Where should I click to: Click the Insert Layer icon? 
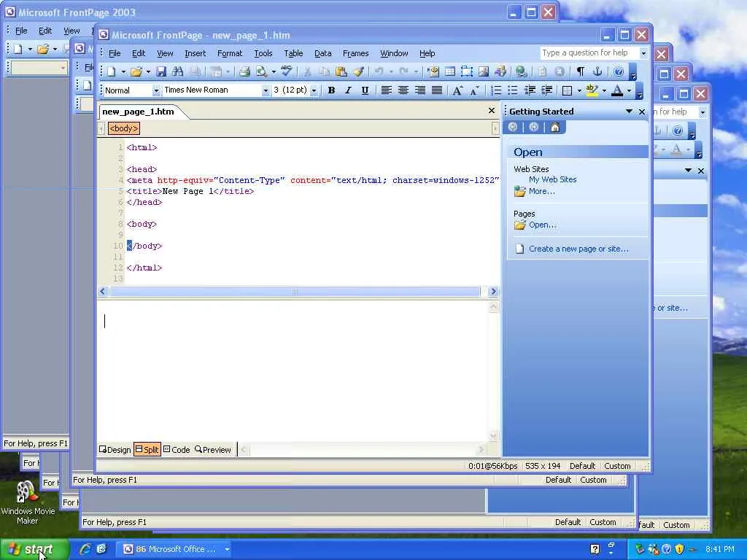click(466, 72)
